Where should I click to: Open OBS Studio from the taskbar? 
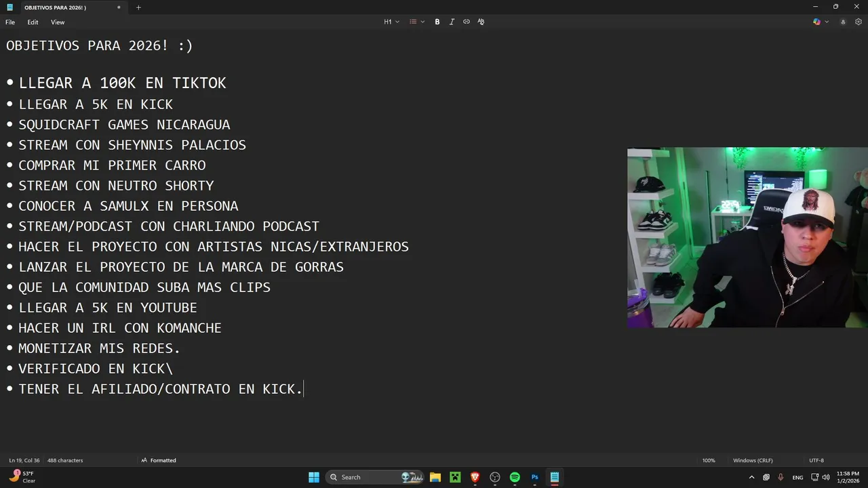pos(495,477)
